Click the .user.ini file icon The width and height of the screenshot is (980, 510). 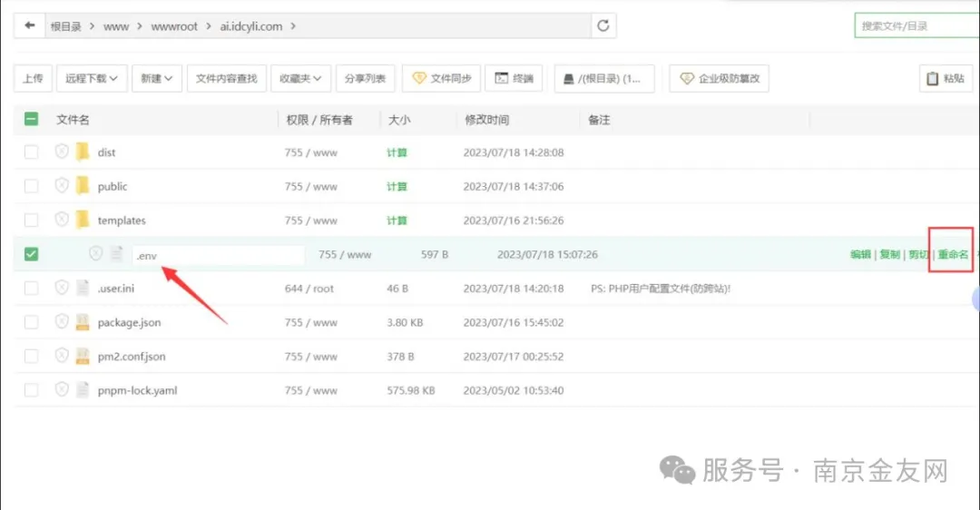[x=83, y=288]
